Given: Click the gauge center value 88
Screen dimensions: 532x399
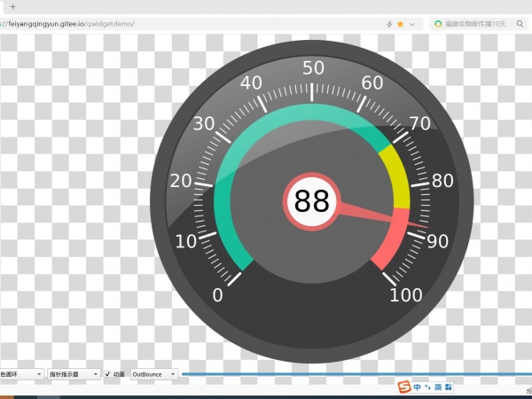Looking at the screenshot, I should coord(311,201).
